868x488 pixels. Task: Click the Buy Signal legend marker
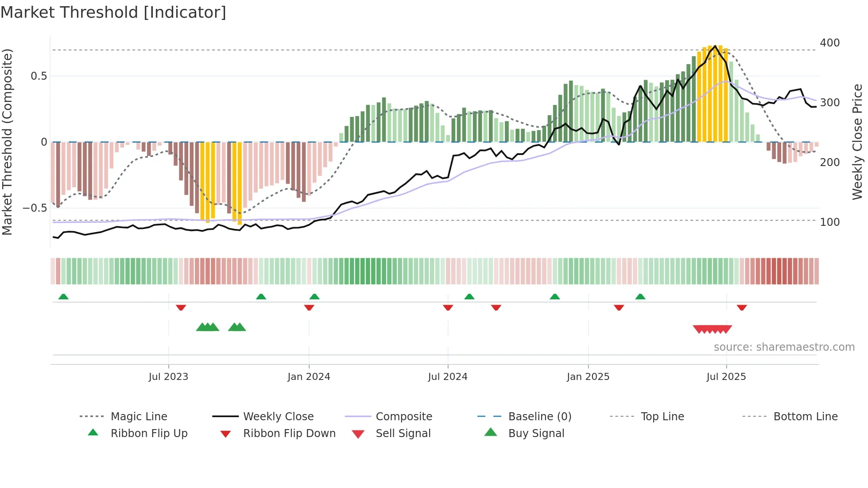click(x=491, y=432)
